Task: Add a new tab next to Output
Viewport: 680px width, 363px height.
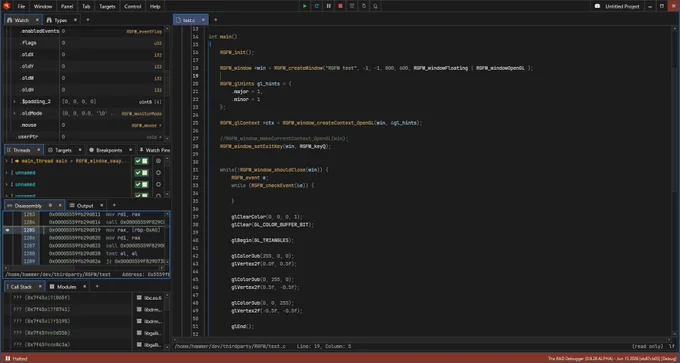Action: 114,205
